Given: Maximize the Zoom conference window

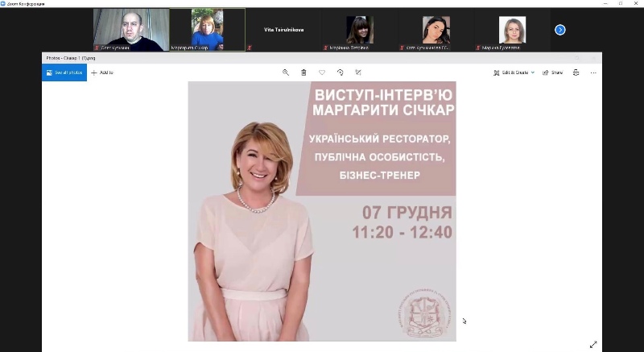Looking at the screenshot, I should point(621,3).
